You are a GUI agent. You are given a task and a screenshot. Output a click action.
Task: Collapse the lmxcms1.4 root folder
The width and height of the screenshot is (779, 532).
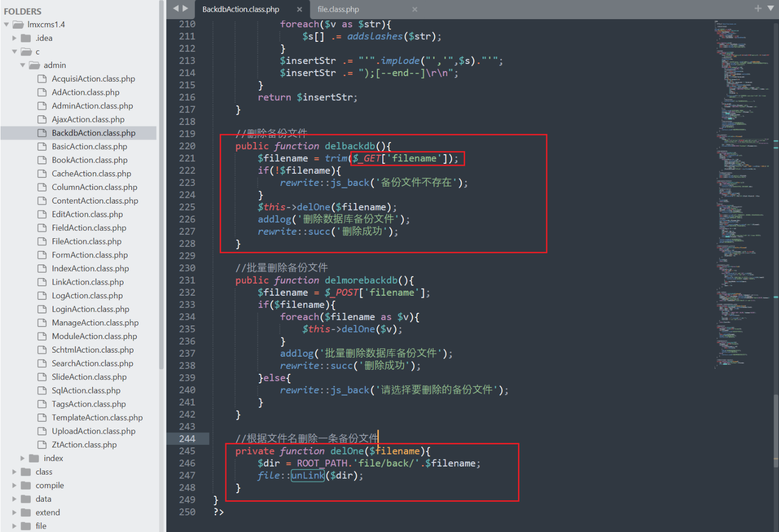click(x=7, y=24)
